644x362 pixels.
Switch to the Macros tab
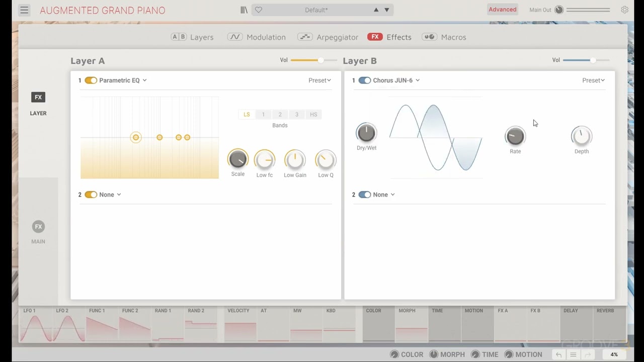click(444, 37)
